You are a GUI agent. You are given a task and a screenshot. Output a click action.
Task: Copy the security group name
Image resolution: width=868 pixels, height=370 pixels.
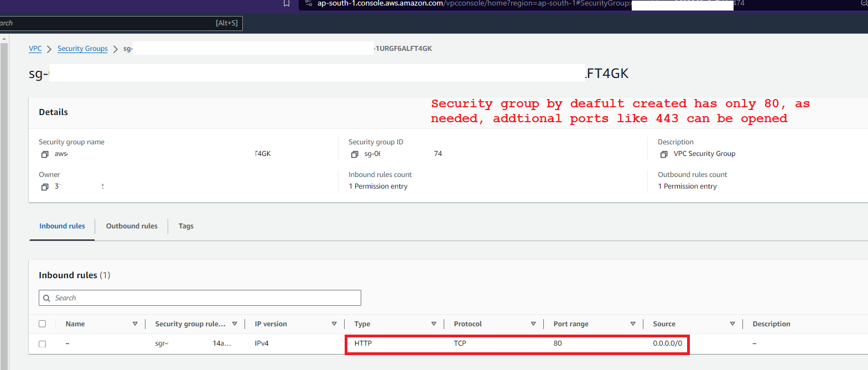pos(45,154)
